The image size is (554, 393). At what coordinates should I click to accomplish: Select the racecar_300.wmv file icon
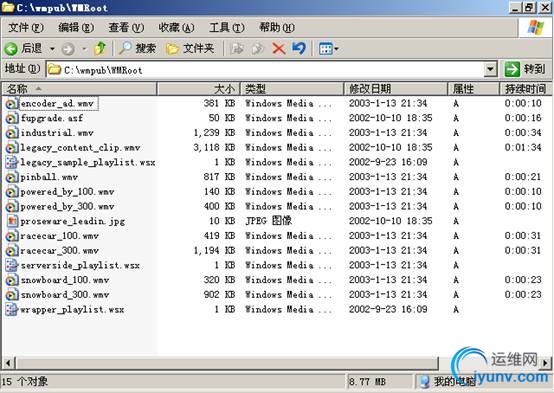11,251
